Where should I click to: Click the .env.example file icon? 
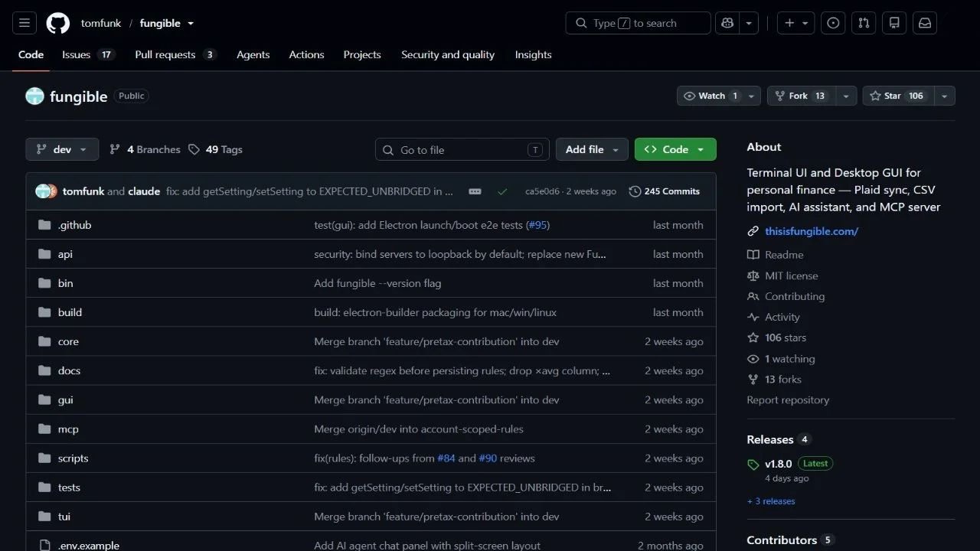(44, 546)
